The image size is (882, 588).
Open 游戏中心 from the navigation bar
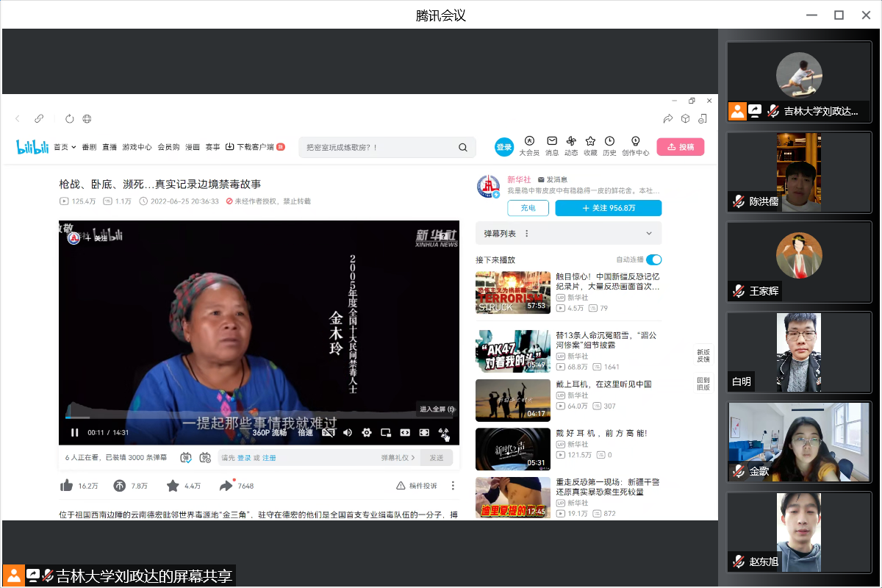(x=137, y=147)
